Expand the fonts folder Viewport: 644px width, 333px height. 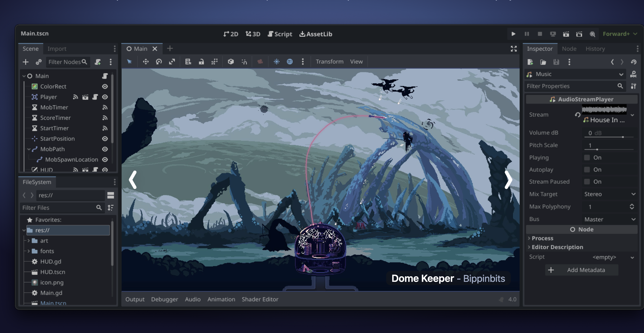click(28, 251)
